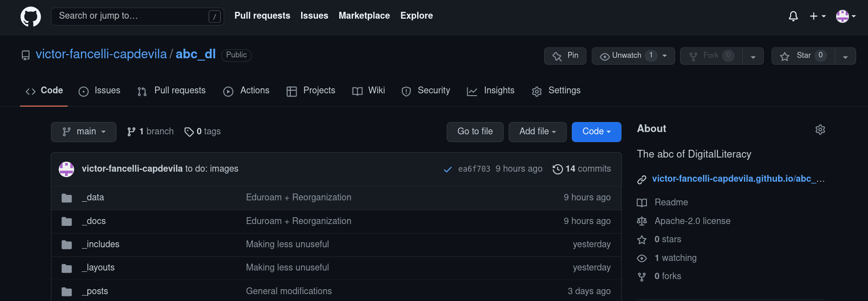Open Eduroam + Reorganization commit on _data row
This screenshot has height=301, width=868.
point(298,197)
